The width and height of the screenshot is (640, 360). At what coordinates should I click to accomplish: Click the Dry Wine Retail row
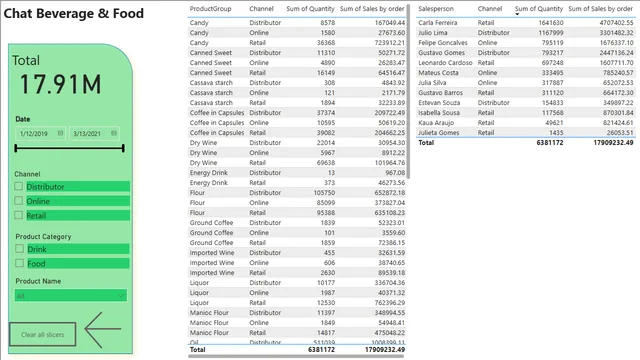click(297, 163)
